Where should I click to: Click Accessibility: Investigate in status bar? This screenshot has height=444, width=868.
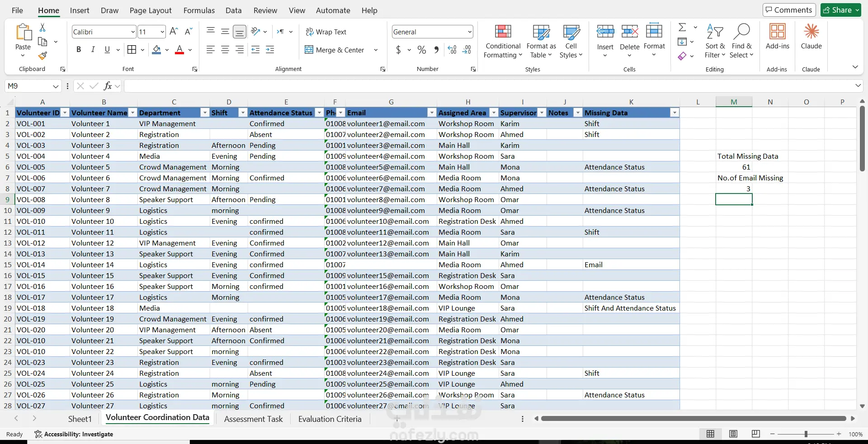(74, 434)
